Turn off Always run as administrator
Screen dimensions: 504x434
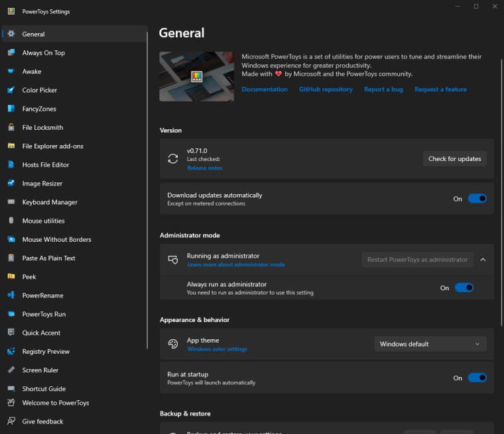464,288
